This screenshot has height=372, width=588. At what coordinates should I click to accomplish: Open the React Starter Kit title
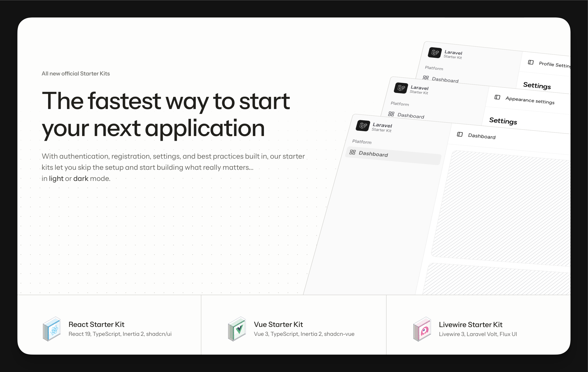coord(96,324)
